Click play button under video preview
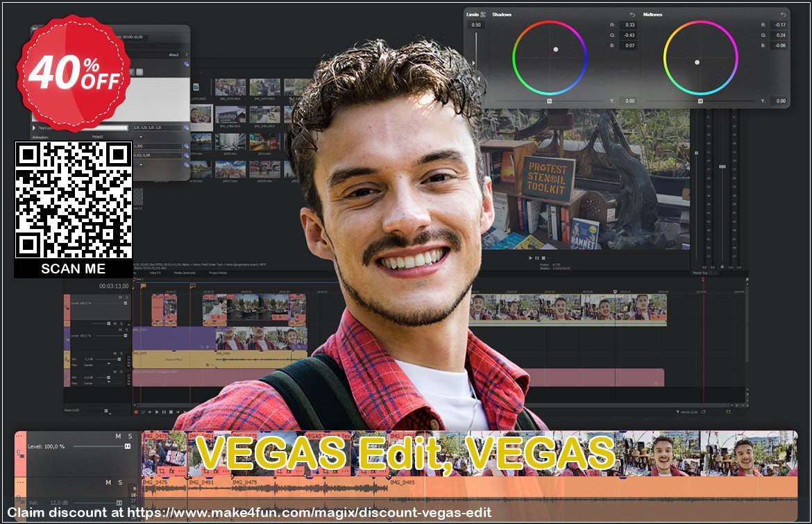Screen dimensions: 812x524 [x=530, y=258]
